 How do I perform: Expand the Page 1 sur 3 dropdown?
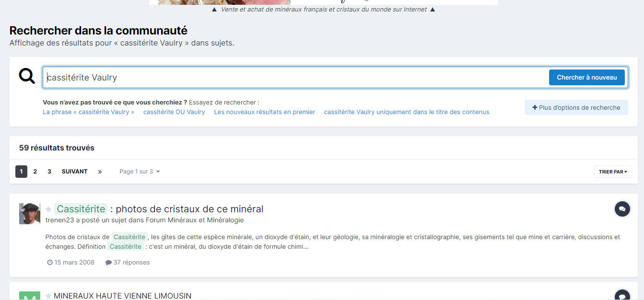140,172
